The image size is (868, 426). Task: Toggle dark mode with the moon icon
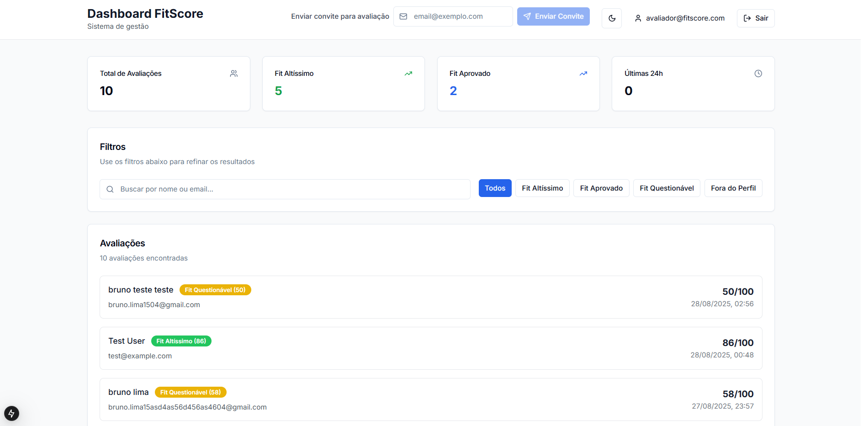612,18
